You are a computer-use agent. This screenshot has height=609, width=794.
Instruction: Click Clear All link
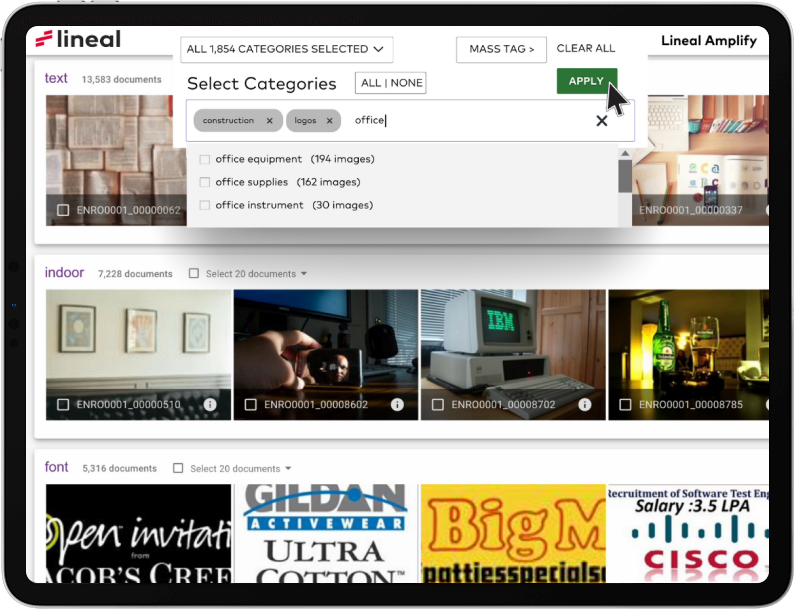(x=586, y=48)
